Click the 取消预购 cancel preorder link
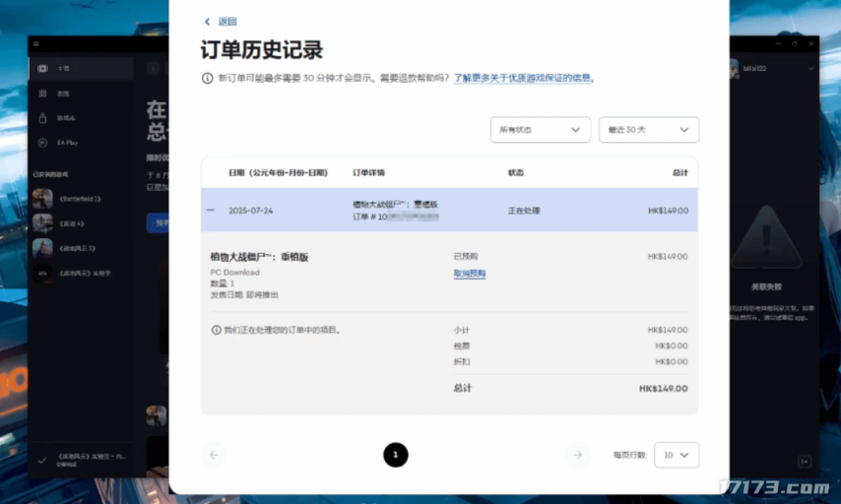This screenshot has width=841, height=504. (470, 274)
